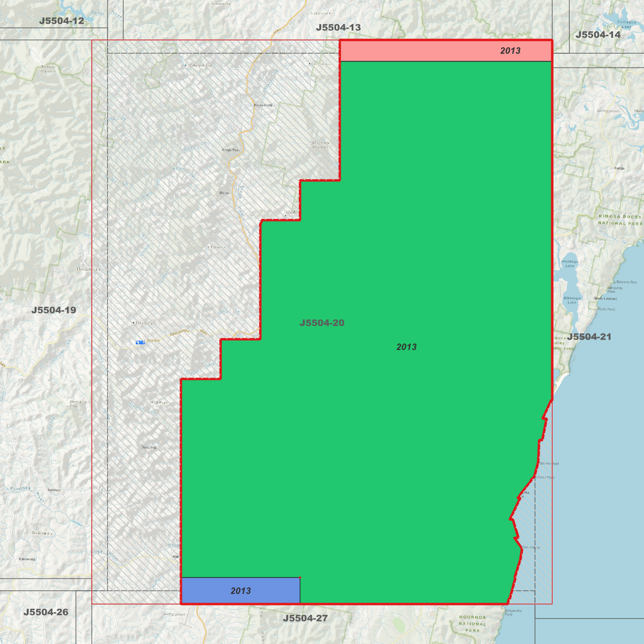
Task: Select the J5504-13 grid tile label
Action: pyautogui.click(x=339, y=27)
